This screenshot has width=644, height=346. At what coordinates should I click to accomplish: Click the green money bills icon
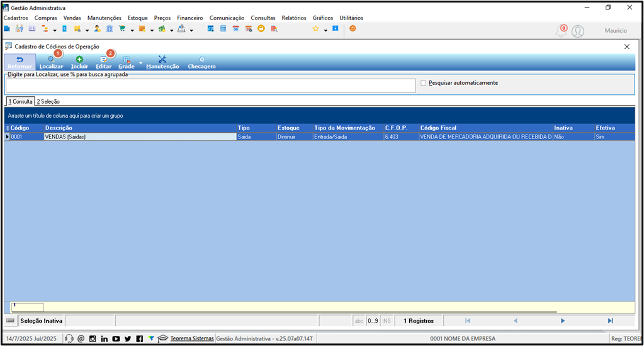click(x=162, y=28)
